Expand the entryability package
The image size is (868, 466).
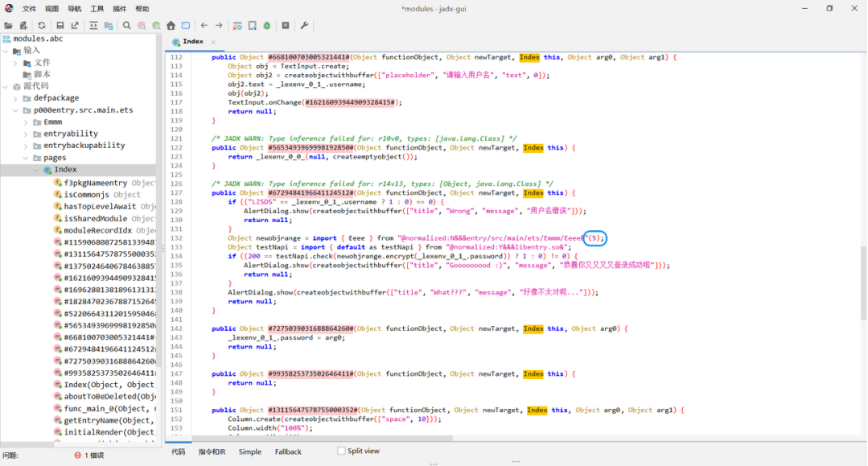tap(26, 134)
